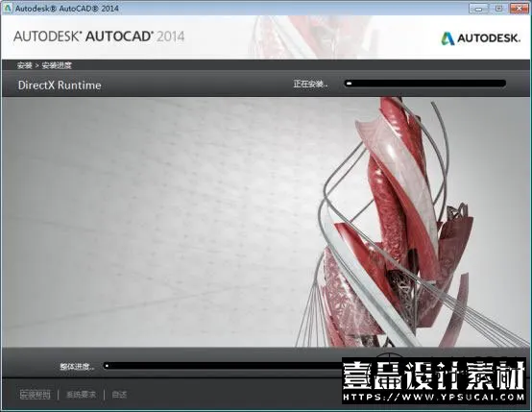
Task: Click the DirectX Runtime install progress bar
Action: point(425,84)
